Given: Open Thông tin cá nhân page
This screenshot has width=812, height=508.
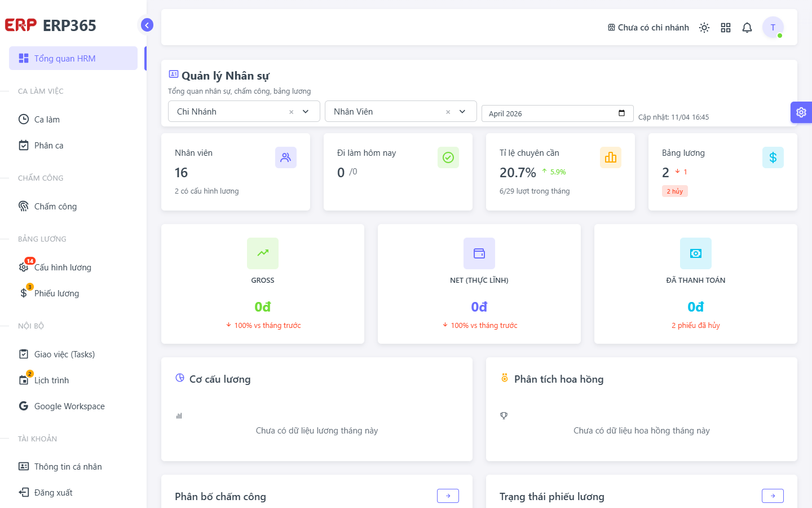Looking at the screenshot, I should (73, 466).
